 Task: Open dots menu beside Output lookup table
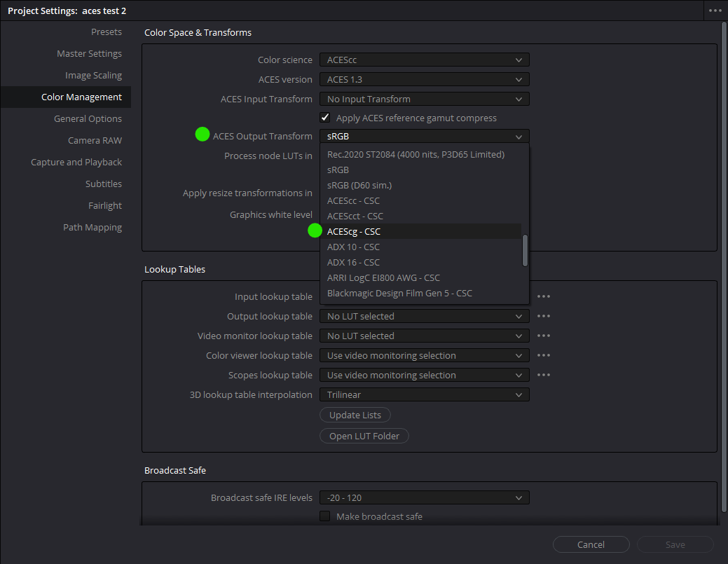[543, 316]
